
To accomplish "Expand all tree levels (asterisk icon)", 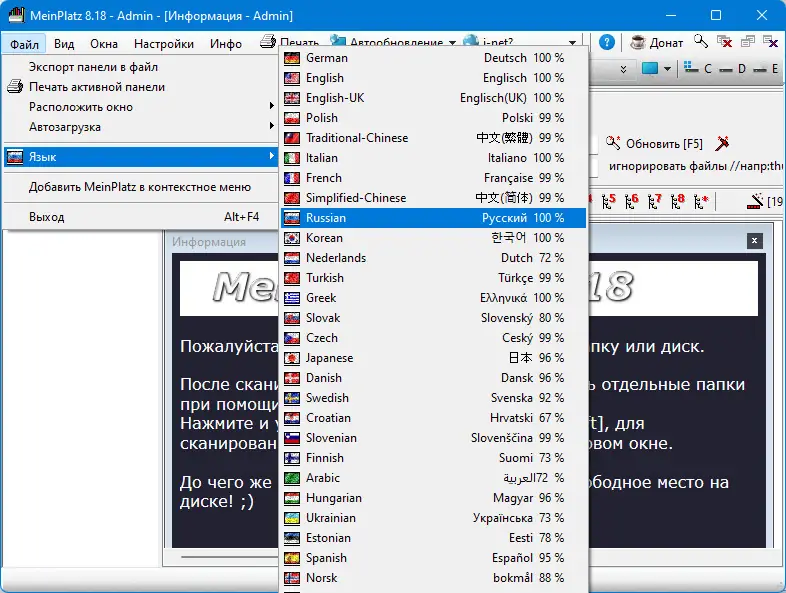I will [x=701, y=201].
